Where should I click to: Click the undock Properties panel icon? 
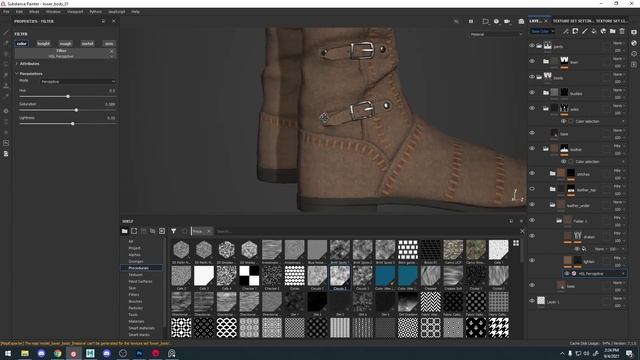pyautogui.click(x=103, y=21)
